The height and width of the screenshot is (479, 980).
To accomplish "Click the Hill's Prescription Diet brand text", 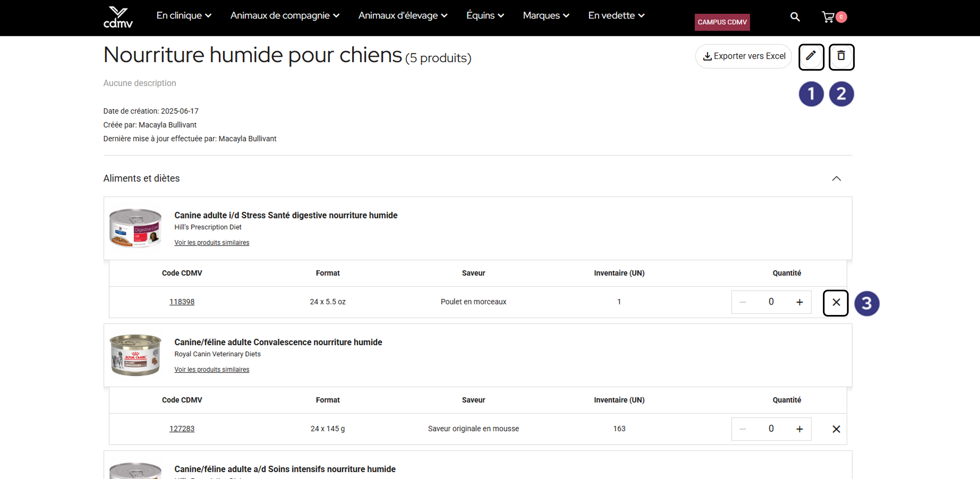I will 208,227.
